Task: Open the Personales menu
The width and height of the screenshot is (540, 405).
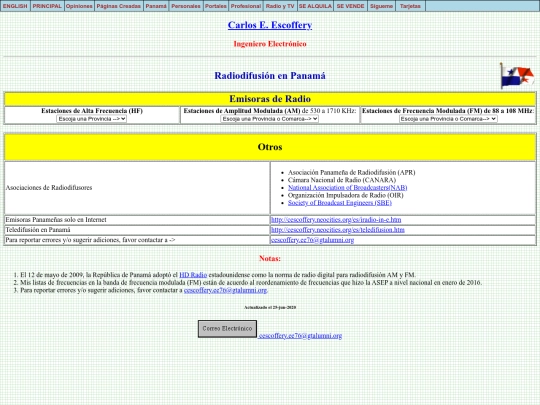Action: click(186, 6)
